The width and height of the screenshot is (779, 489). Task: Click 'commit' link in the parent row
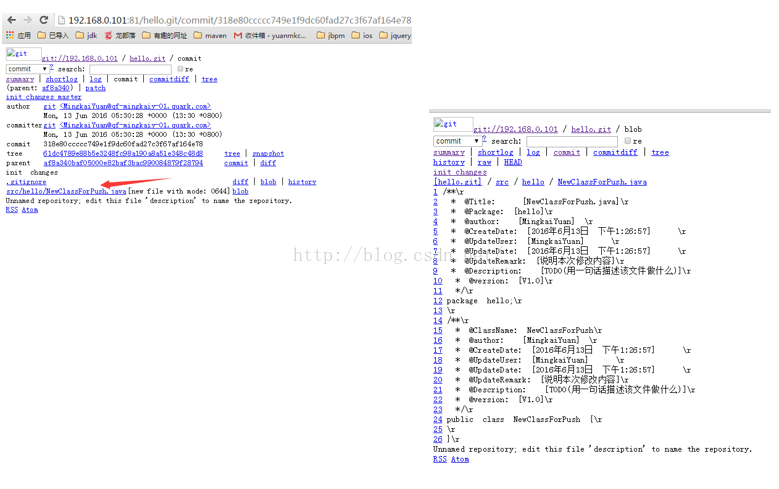point(236,163)
